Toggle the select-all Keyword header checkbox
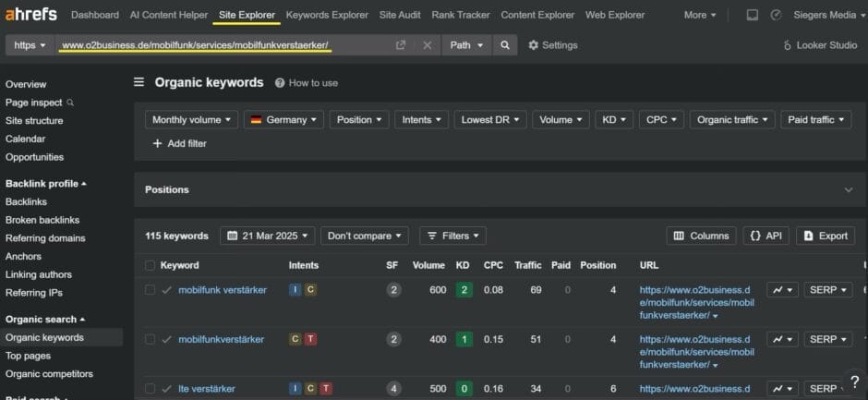This screenshot has width=868, height=400. point(150,265)
